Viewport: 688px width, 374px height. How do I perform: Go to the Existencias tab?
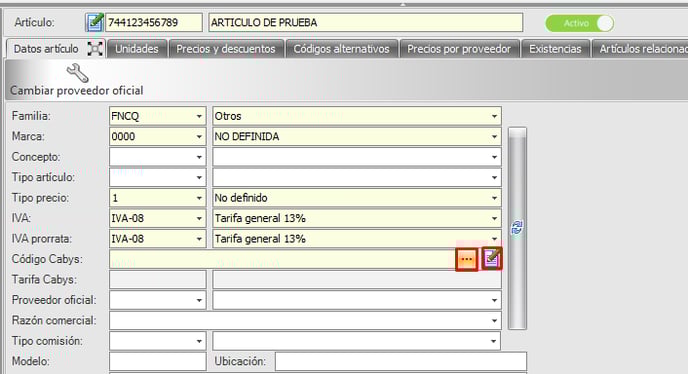click(555, 49)
